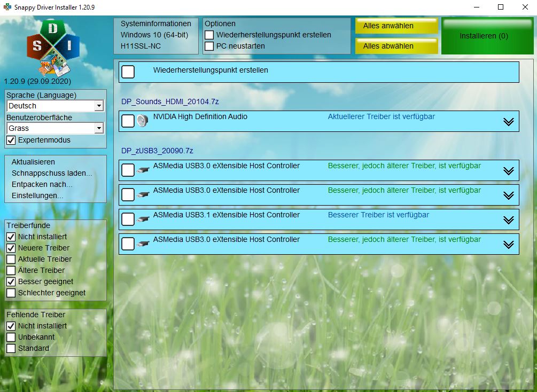Click the USB icon of the ASMedia USB3.1 row
The image size is (537, 392).
[x=143, y=219]
